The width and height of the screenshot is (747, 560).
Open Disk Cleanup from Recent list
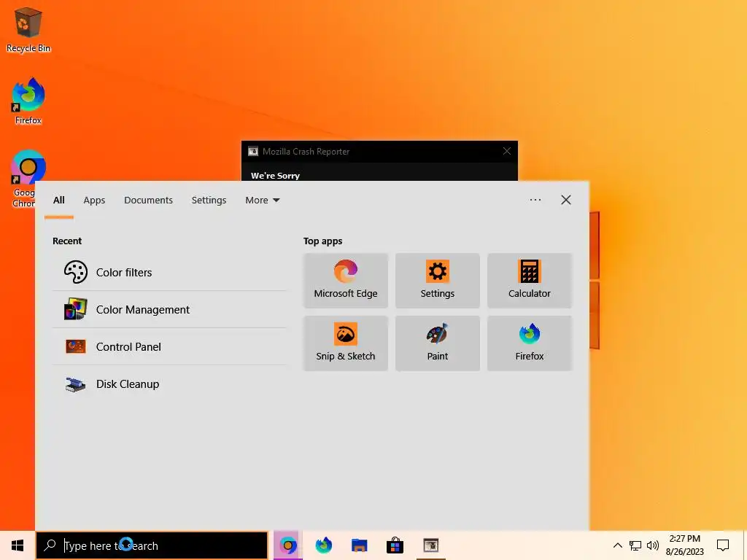tap(169, 384)
